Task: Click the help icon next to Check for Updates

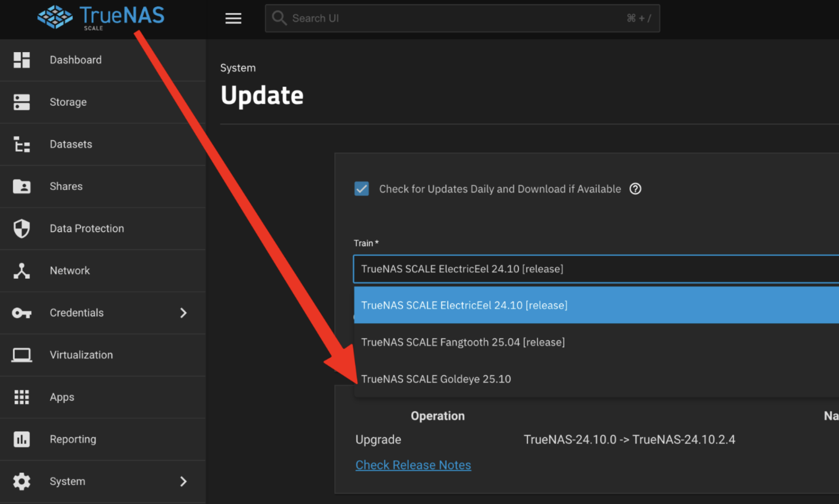Action: click(635, 189)
